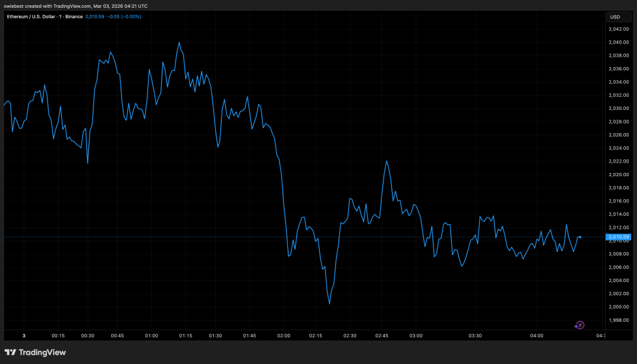Click the blue 2,010.59 price tag on axis
Image resolution: width=637 pixels, height=364 pixels.
[617, 237]
